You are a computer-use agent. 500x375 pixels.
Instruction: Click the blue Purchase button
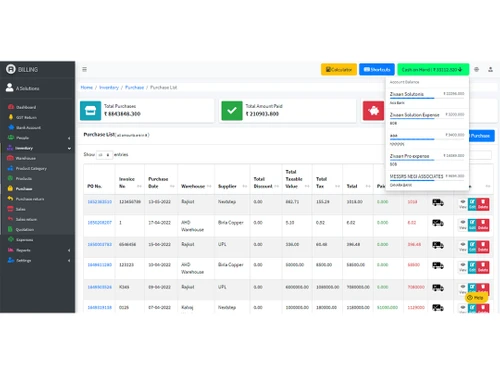(x=481, y=136)
